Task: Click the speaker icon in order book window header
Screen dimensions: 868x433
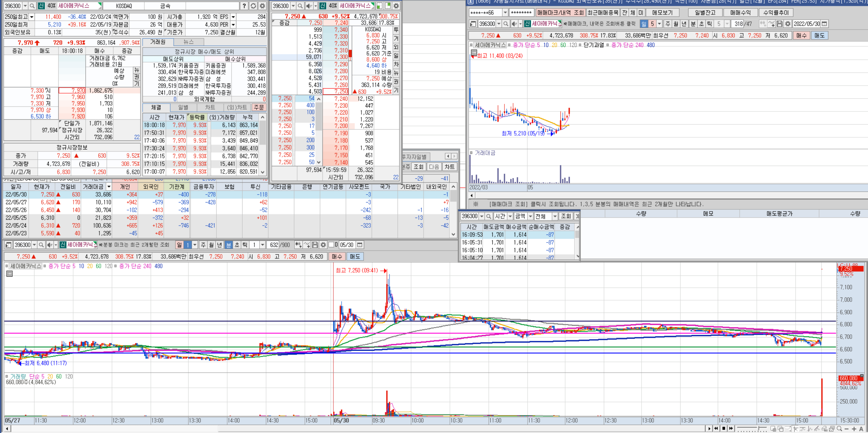Action: (309, 6)
